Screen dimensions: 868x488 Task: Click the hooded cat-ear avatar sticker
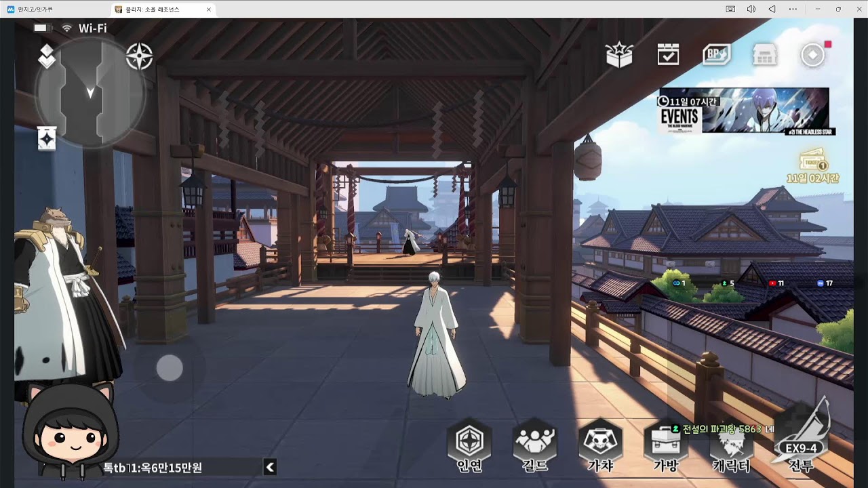pos(70,432)
